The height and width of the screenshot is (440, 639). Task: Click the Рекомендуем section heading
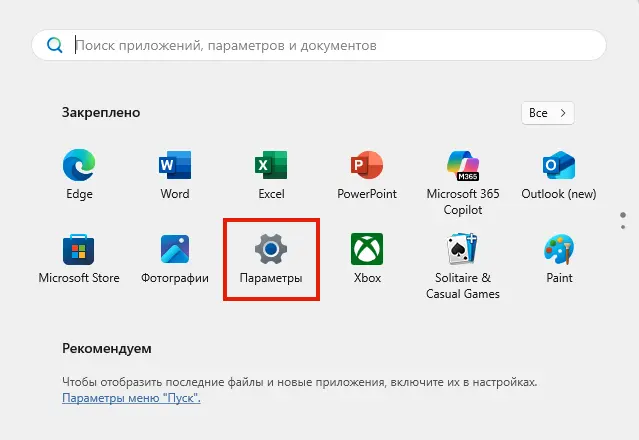tap(107, 348)
